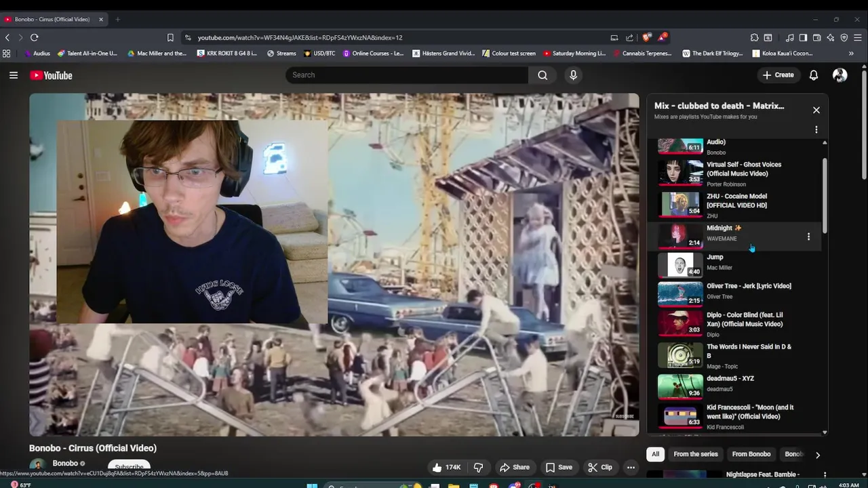Close the Mix playlist panel

tap(816, 110)
